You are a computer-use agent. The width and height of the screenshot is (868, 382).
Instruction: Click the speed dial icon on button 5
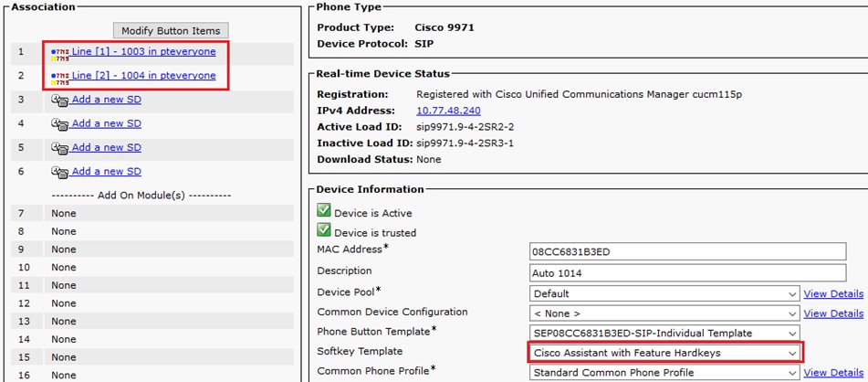(x=60, y=148)
